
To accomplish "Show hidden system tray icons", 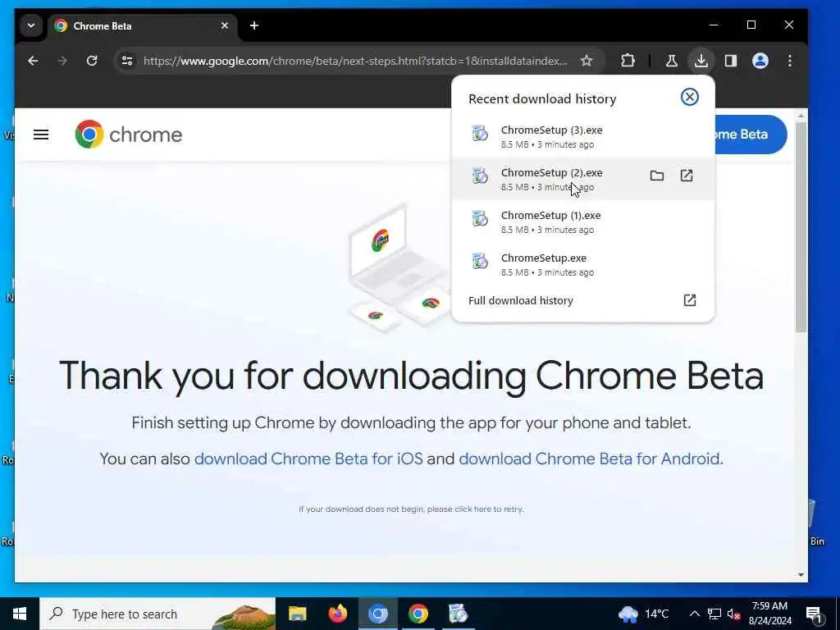I will pos(694,614).
